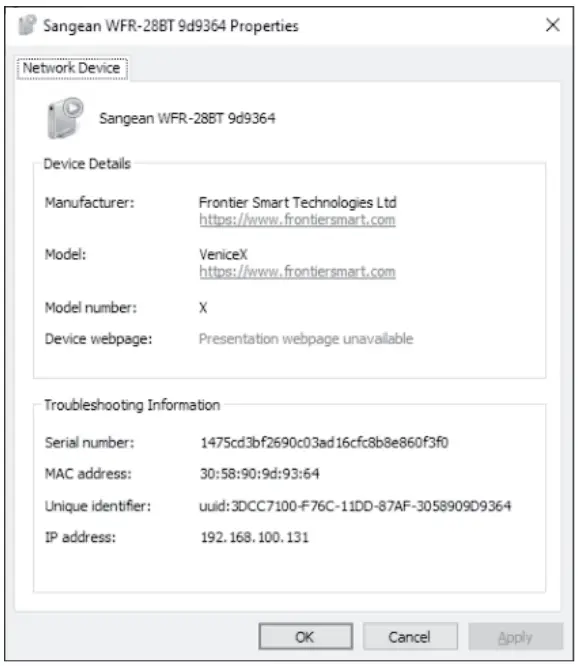This screenshot has width=578, height=666.
Task: Open the manufacturer frontiersmart.com link
Action: tap(297, 220)
